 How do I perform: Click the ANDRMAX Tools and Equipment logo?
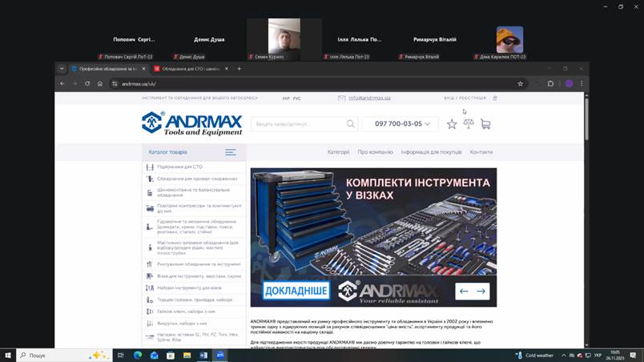point(191,123)
